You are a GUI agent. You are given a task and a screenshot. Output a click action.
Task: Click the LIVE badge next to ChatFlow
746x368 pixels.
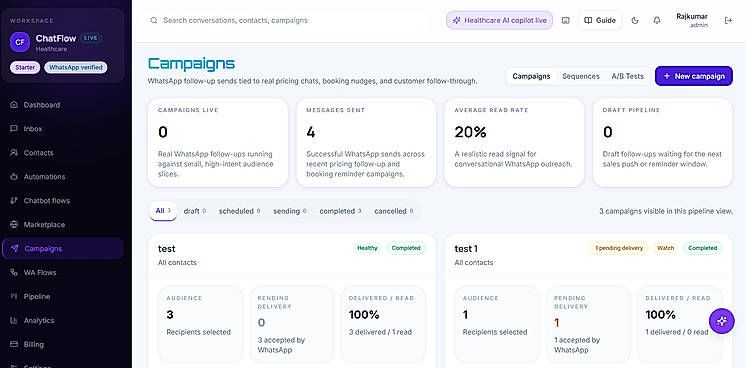pyautogui.click(x=90, y=38)
